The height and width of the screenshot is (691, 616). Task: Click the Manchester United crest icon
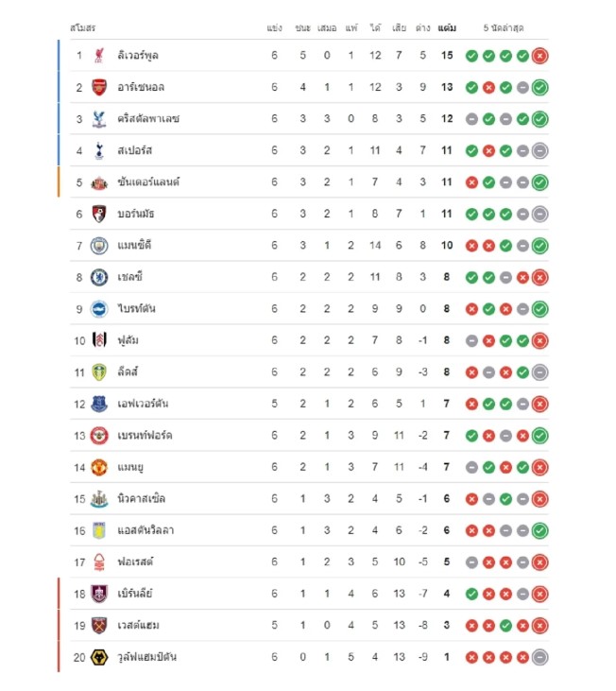[x=99, y=467]
